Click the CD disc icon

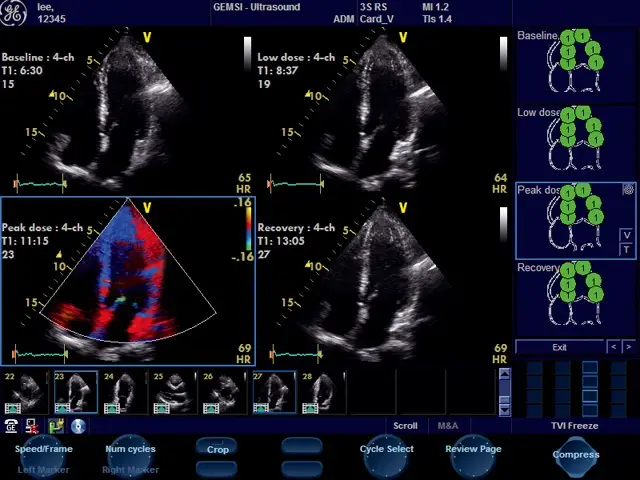(x=77, y=425)
